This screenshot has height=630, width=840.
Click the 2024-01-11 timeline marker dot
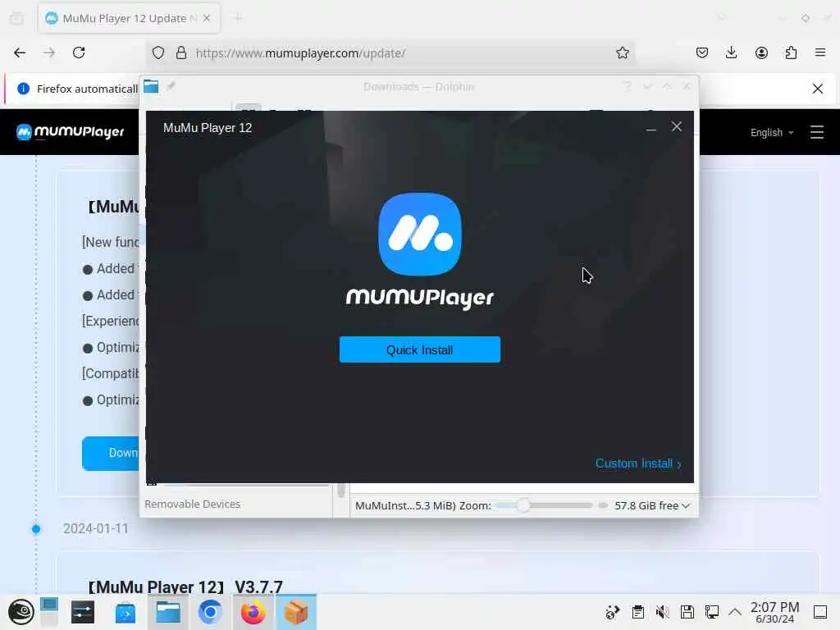[x=36, y=529]
